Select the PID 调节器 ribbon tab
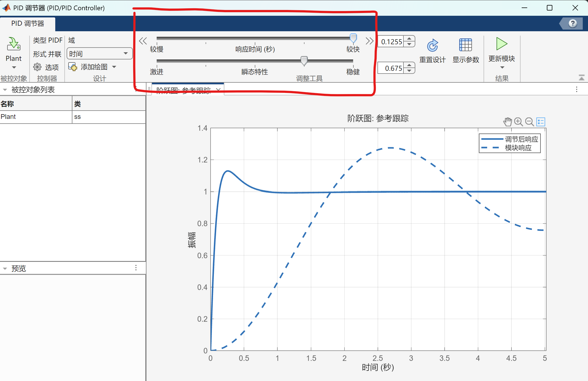588x381 pixels. tap(28, 24)
